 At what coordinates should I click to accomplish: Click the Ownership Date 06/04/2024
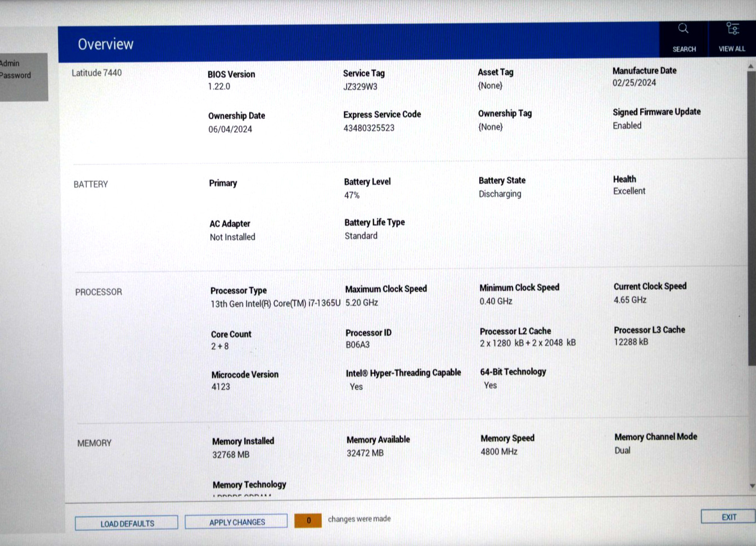[230, 129]
